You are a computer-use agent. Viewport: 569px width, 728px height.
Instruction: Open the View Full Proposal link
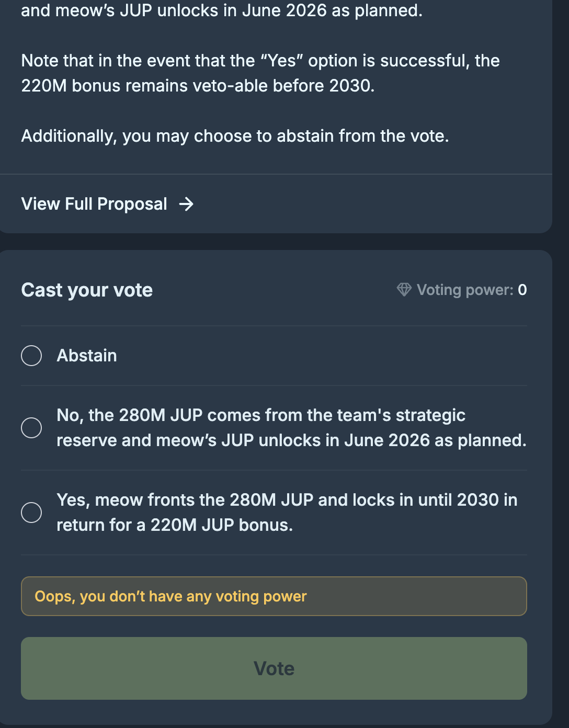94,204
